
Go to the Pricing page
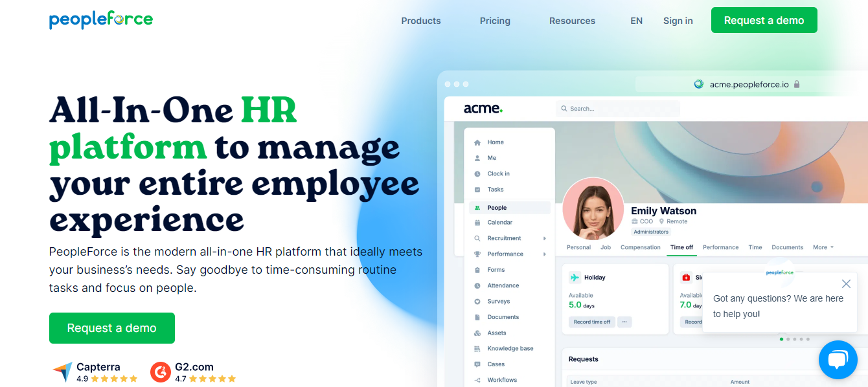pyautogui.click(x=495, y=21)
